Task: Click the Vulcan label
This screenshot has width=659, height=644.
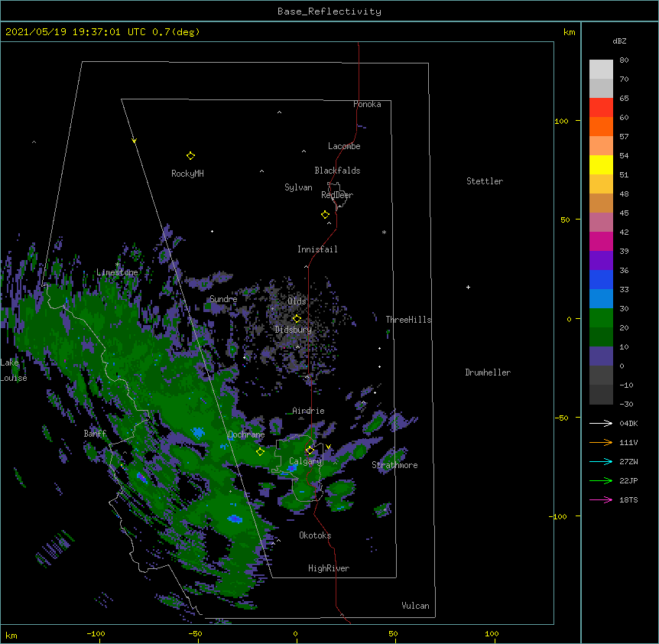Action: (415, 606)
